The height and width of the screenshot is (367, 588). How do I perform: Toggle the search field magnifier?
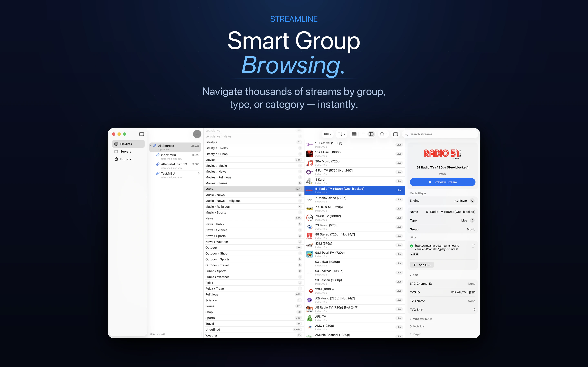click(x=406, y=134)
